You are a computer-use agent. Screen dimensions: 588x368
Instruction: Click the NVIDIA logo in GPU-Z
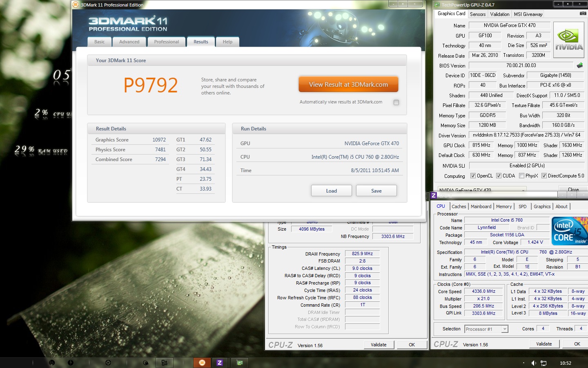[569, 40]
